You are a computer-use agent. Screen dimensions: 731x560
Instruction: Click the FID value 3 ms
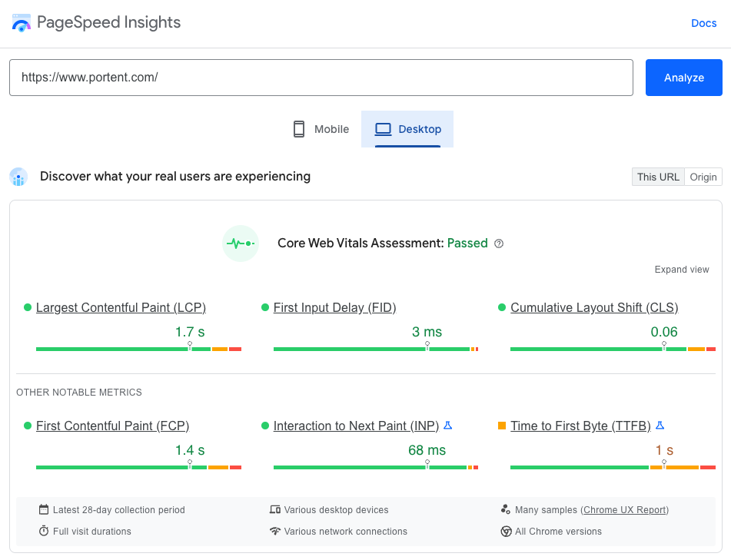click(x=427, y=332)
